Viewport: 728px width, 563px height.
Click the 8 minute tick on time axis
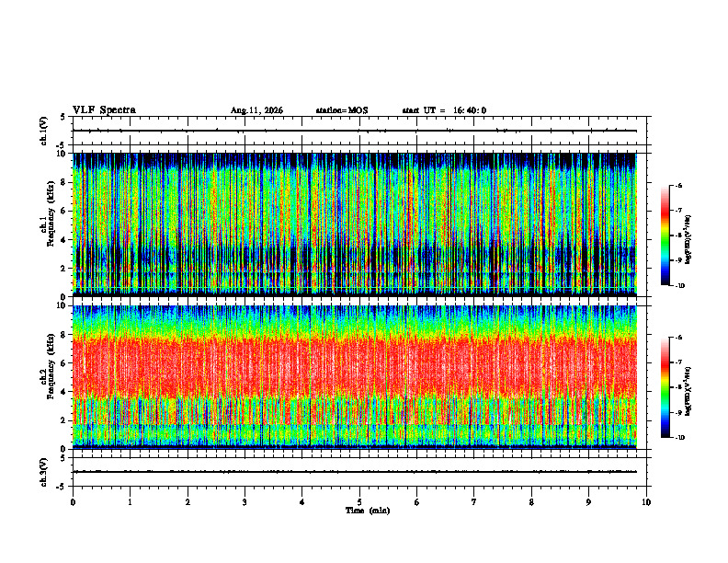(x=531, y=502)
